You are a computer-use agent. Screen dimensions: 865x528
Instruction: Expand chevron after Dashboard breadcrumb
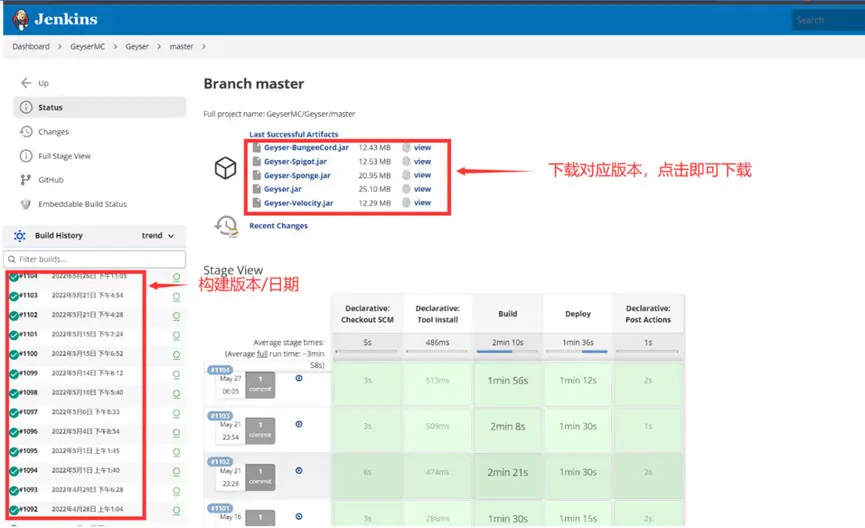tap(60, 46)
